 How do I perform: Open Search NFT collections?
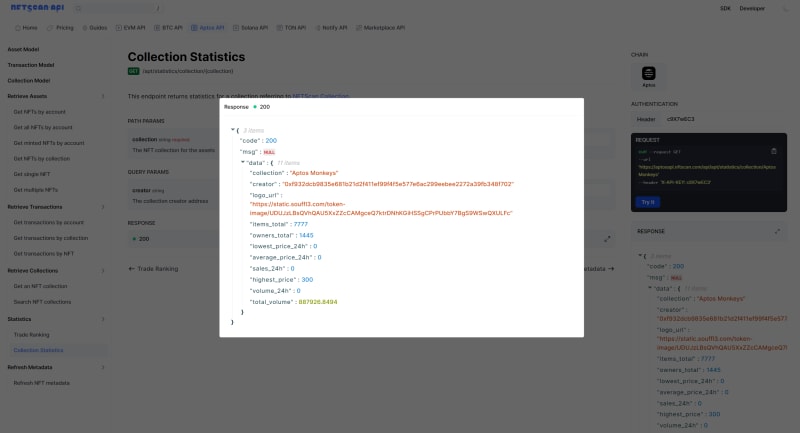click(x=42, y=302)
